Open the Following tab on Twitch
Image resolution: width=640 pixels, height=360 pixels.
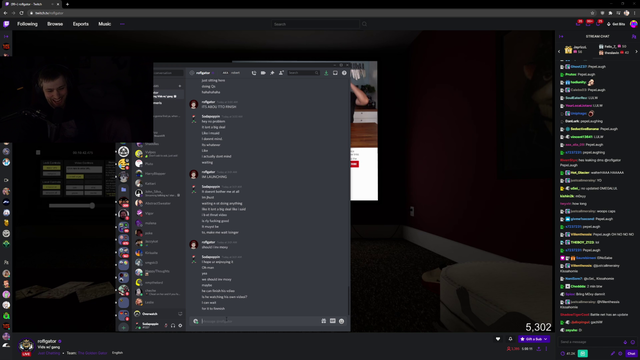pyautogui.click(x=27, y=24)
